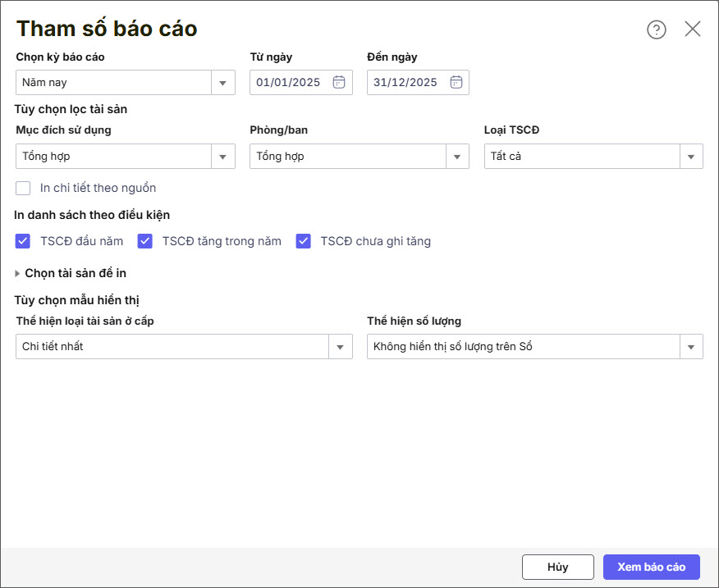
Task: Open Thể hiện loại tài sản ở cấp dropdown
Action: tap(340, 347)
